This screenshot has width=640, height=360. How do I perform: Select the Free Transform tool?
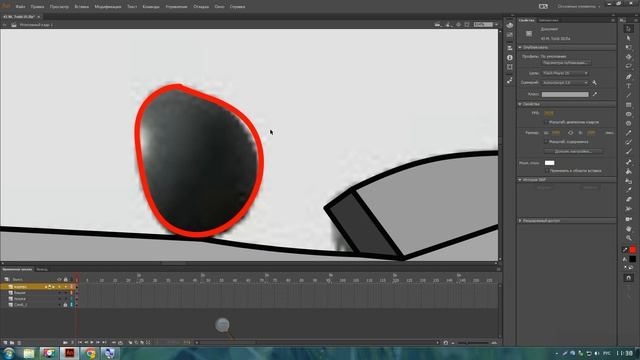click(x=629, y=48)
